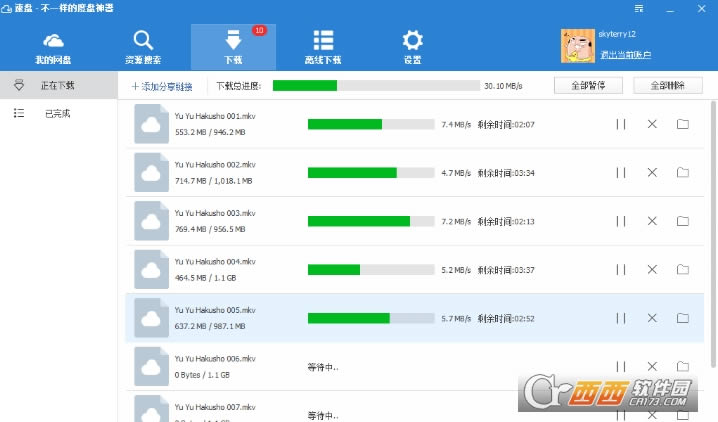Open the 设置 gear icon
The width and height of the screenshot is (718, 422).
pyautogui.click(x=412, y=42)
